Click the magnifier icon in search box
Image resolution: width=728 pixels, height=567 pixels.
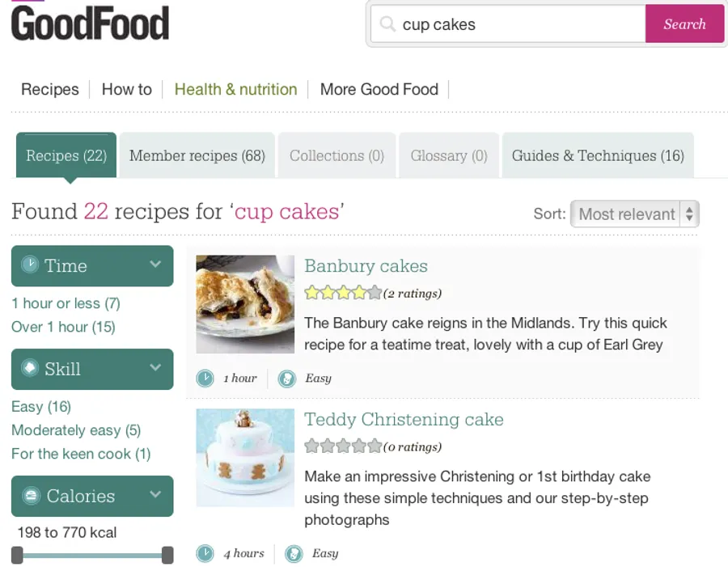point(388,24)
